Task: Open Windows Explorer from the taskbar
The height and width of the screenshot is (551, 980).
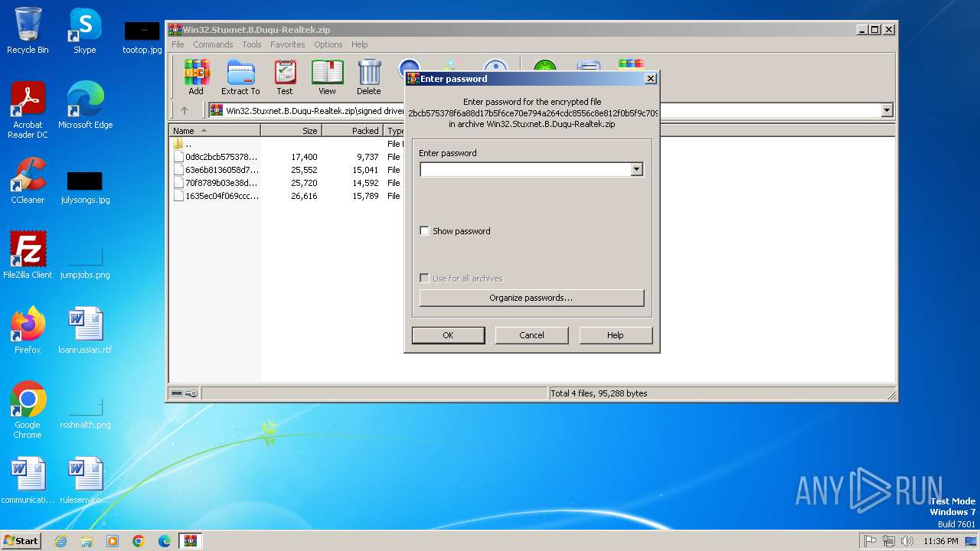Action: pos(87,541)
